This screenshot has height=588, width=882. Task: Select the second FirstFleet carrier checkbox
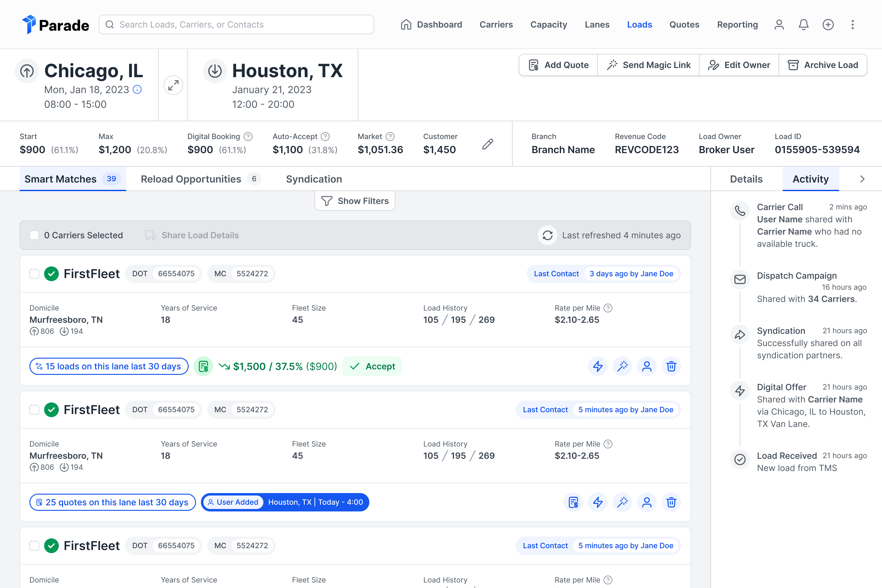click(34, 409)
